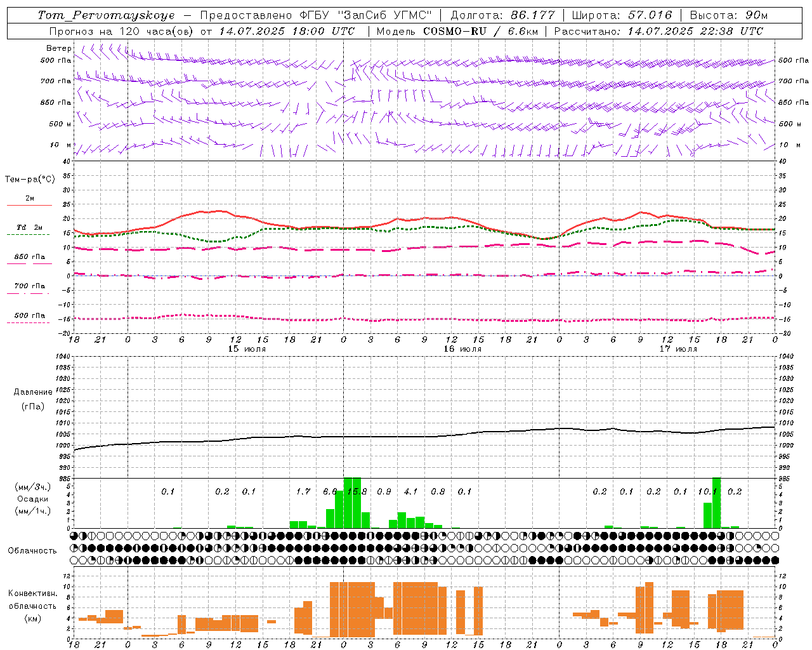Click the Осадки precipitation label
The height and width of the screenshot is (650, 812).
tap(32, 499)
